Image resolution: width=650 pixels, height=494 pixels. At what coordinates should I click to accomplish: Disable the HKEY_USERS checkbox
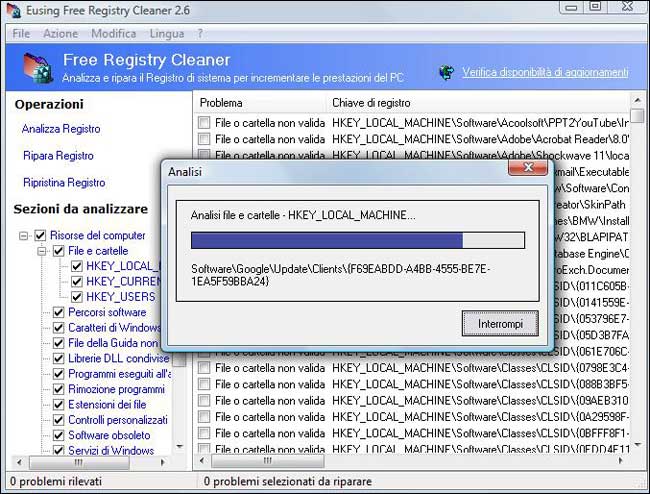click(x=76, y=297)
